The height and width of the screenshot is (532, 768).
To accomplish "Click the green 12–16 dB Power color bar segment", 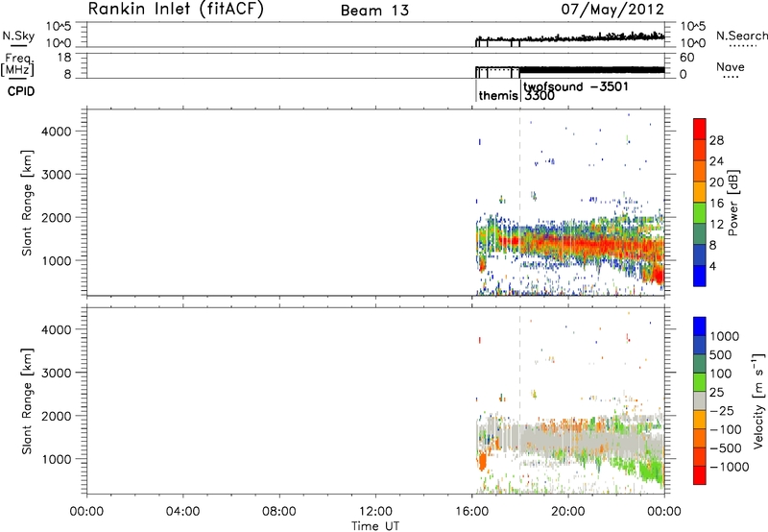I will (x=700, y=213).
